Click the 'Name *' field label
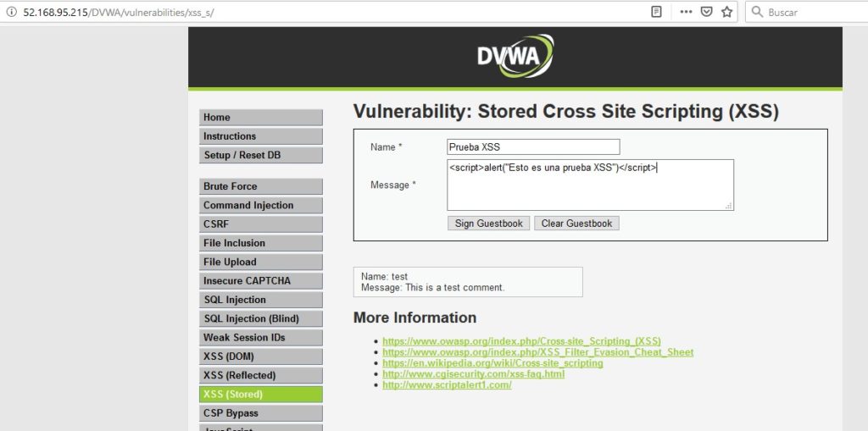The height and width of the screenshot is (431, 868). click(x=386, y=147)
